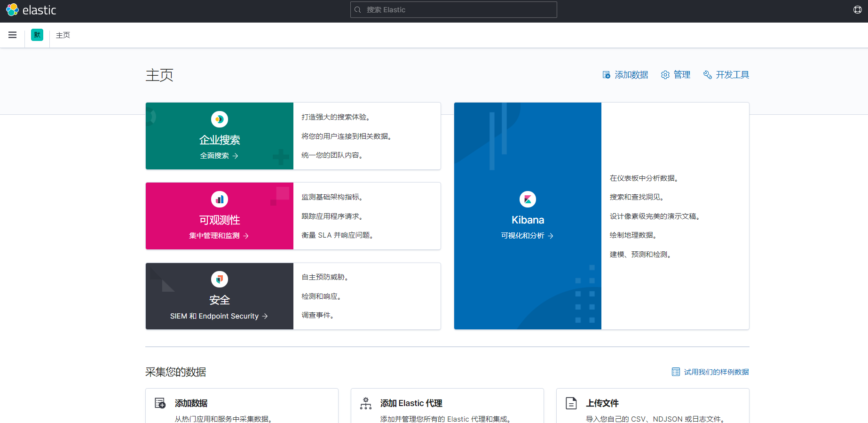Open the 上传文件 card heading

(602, 403)
